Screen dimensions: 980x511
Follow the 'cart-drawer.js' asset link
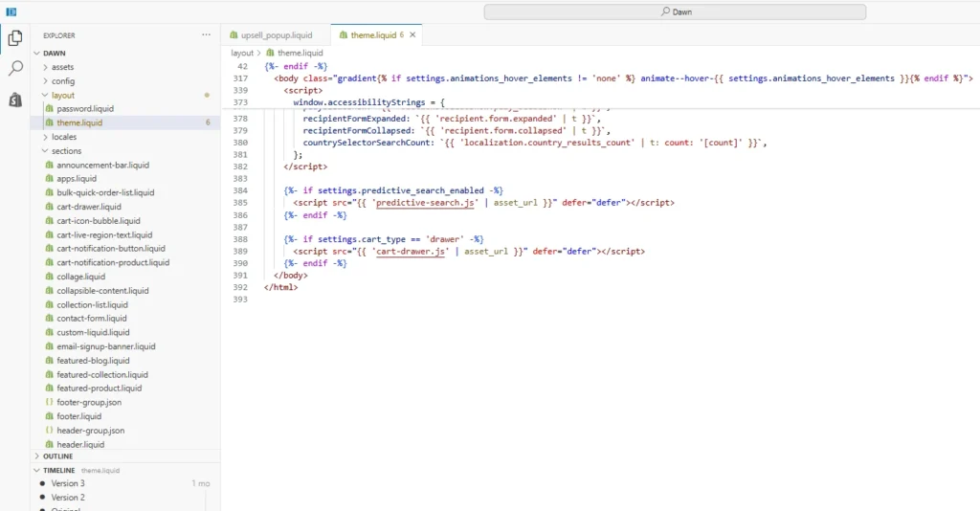click(412, 252)
